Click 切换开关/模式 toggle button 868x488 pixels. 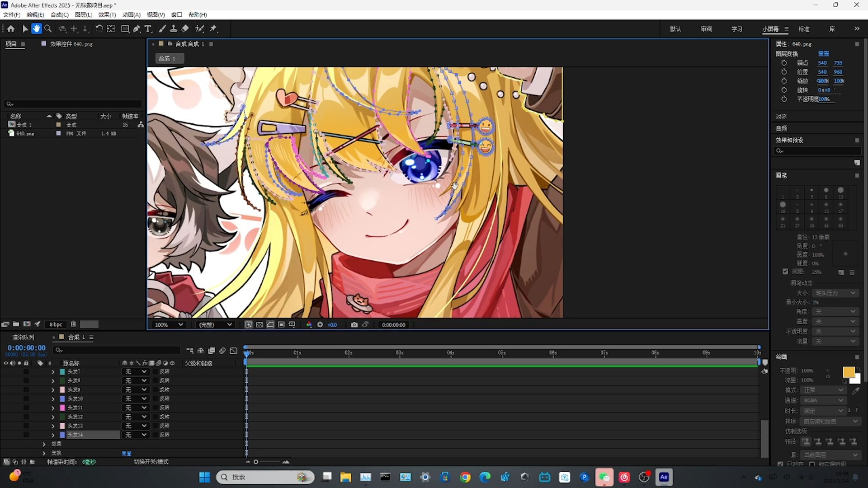pos(151,462)
